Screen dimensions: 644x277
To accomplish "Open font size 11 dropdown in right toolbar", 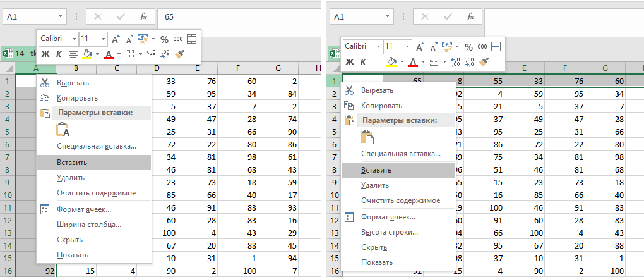I will click(407, 46).
